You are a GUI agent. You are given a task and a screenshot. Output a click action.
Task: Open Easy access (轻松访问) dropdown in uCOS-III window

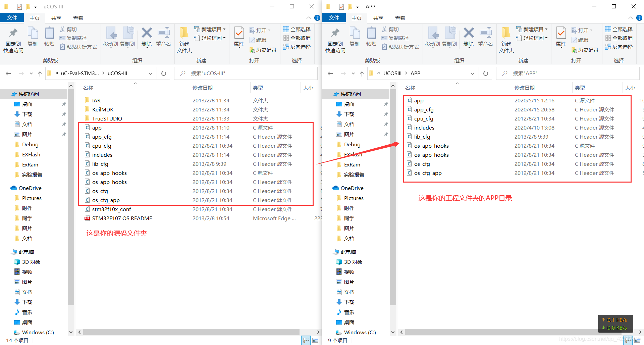(x=210, y=38)
